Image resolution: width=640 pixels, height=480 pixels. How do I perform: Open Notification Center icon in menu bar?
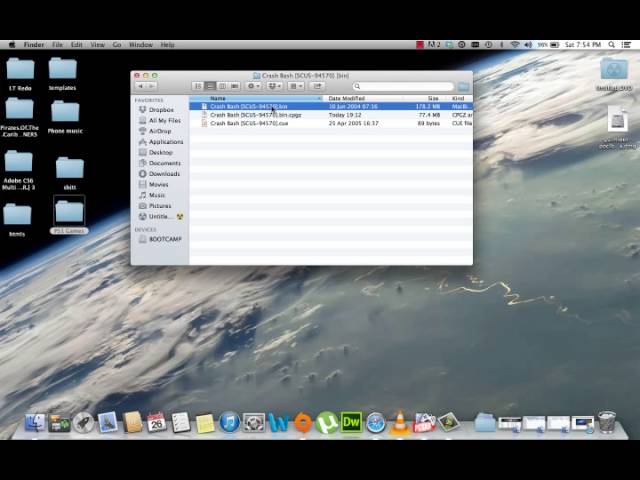click(x=626, y=45)
